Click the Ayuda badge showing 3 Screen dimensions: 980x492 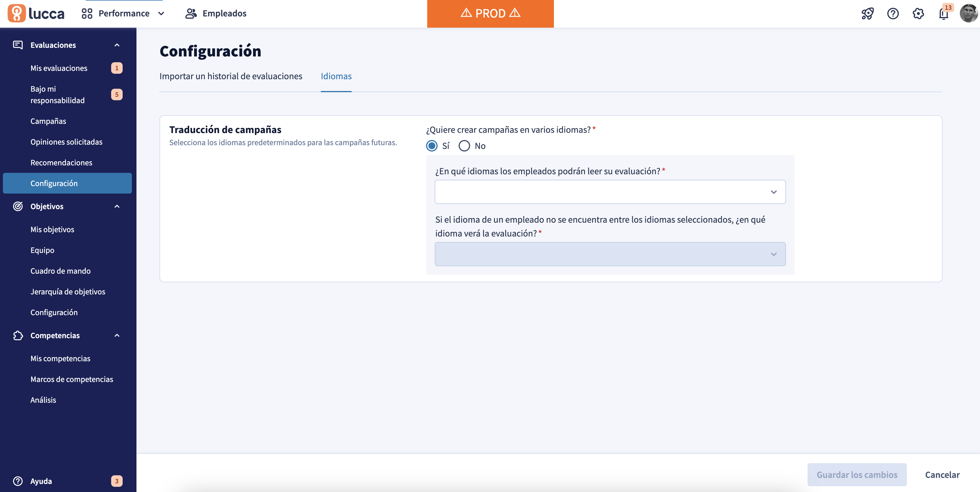117,481
